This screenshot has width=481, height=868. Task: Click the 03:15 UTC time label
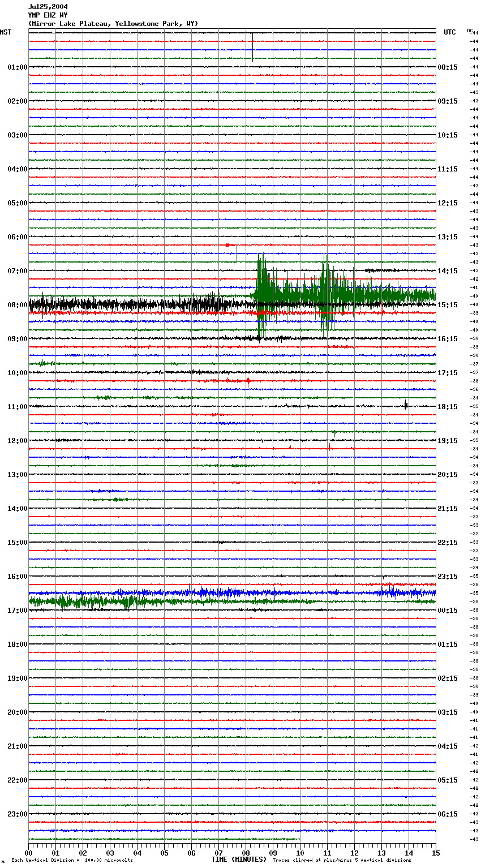coord(448,712)
